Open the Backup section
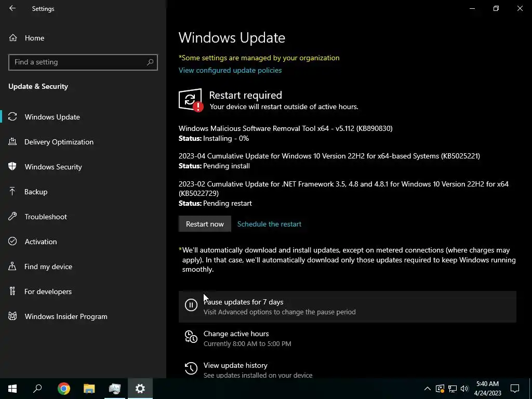 [x=83, y=192]
